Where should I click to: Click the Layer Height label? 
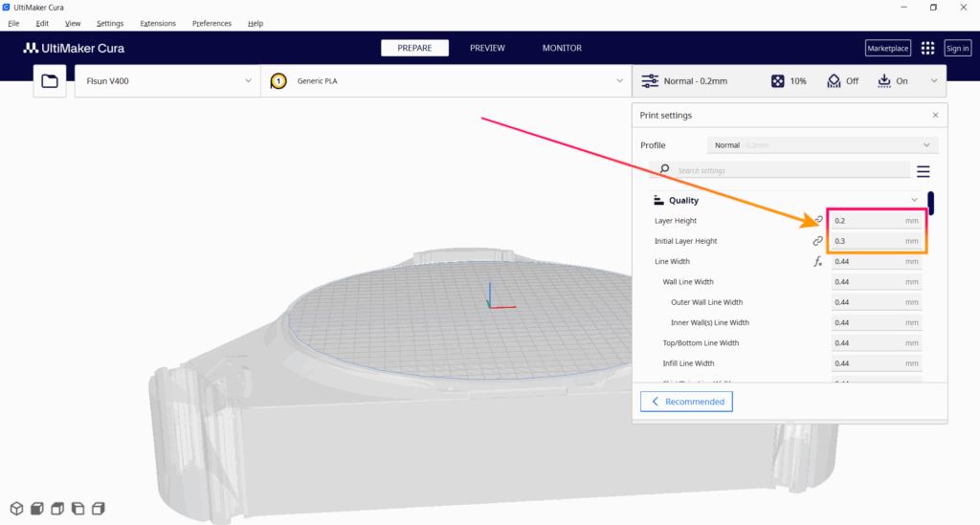pos(675,220)
